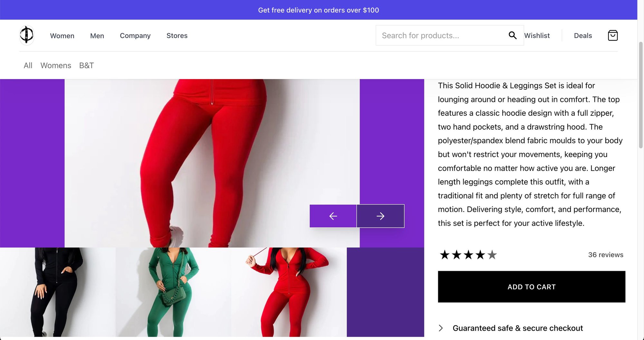Screen dimensions: 644x340
Task: Open the Company menu
Action: [x=135, y=36]
